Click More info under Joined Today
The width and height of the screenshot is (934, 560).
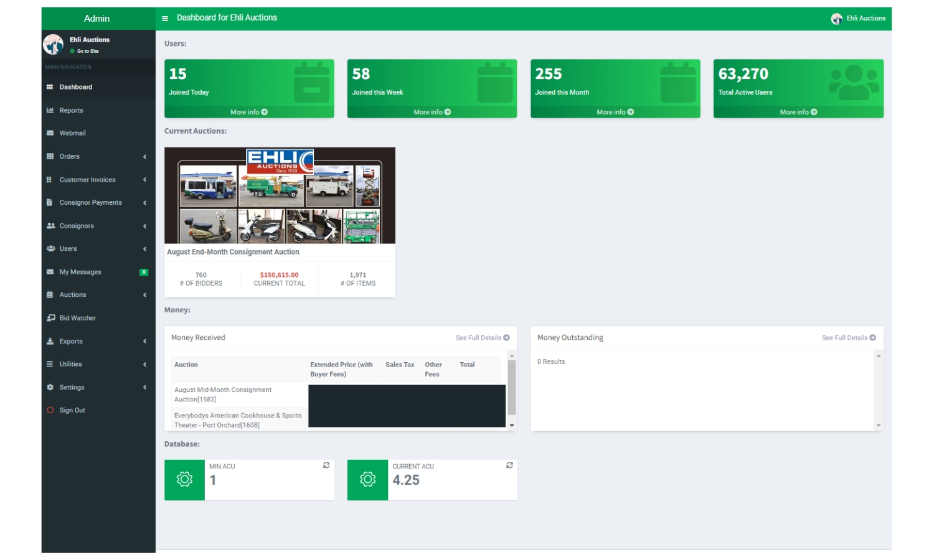(x=249, y=112)
